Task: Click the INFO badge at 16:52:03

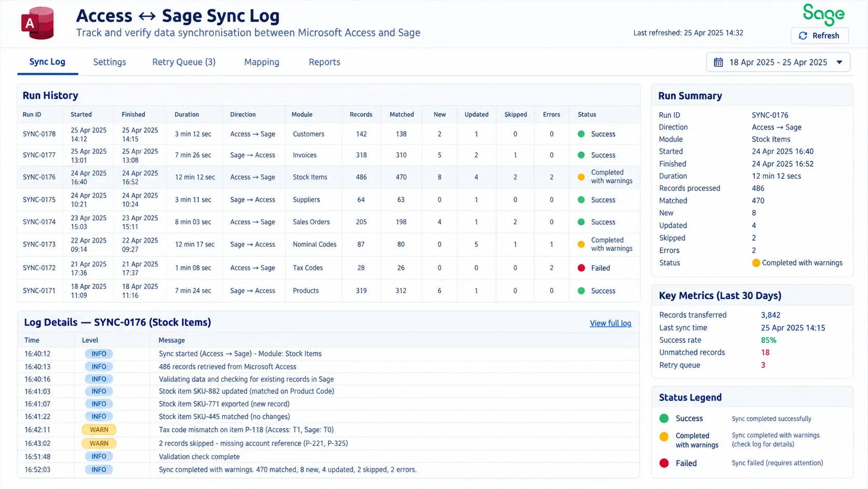Action: coord(99,470)
